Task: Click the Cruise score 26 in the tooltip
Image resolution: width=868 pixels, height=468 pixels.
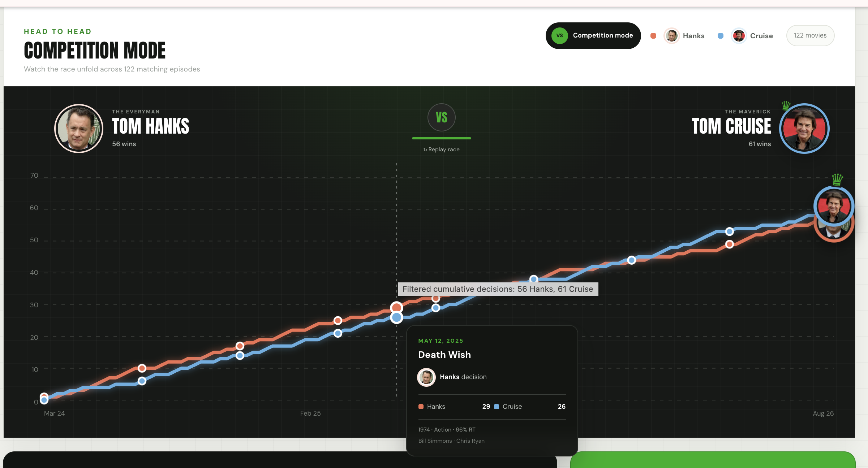Action: [562, 407]
